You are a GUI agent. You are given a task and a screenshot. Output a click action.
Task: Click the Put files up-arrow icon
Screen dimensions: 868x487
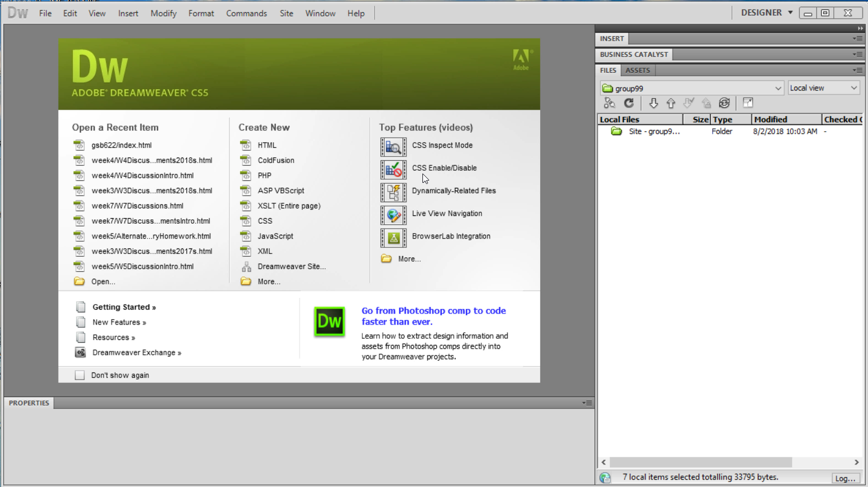pyautogui.click(x=671, y=103)
